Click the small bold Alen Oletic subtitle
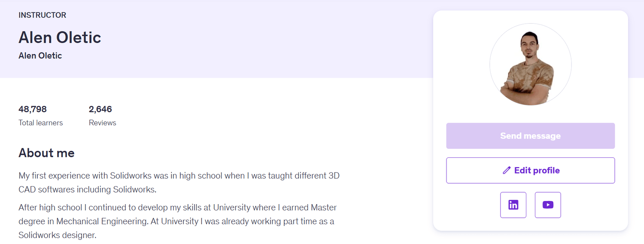The width and height of the screenshot is (644, 244). pos(40,56)
